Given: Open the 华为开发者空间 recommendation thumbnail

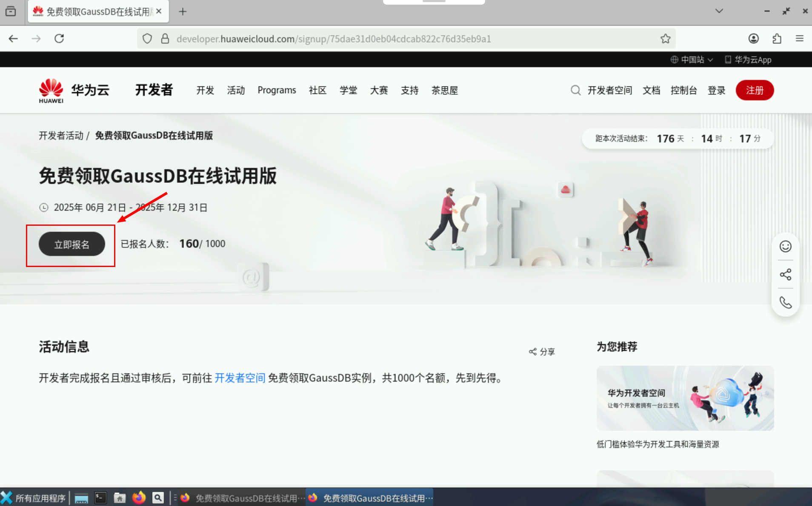Looking at the screenshot, I should pyautogui.click(x=685, y=398).
